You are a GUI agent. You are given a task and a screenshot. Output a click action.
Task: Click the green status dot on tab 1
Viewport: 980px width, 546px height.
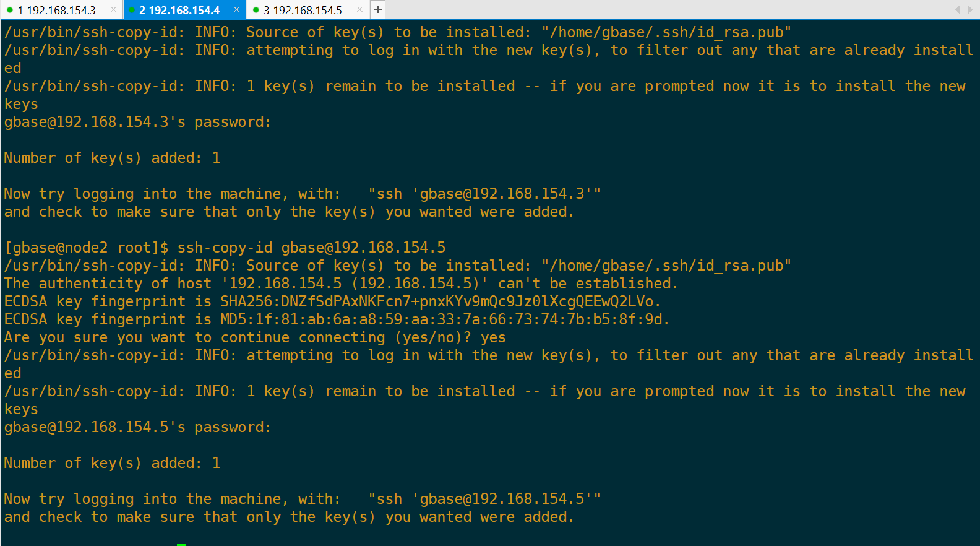click(10, 10)
